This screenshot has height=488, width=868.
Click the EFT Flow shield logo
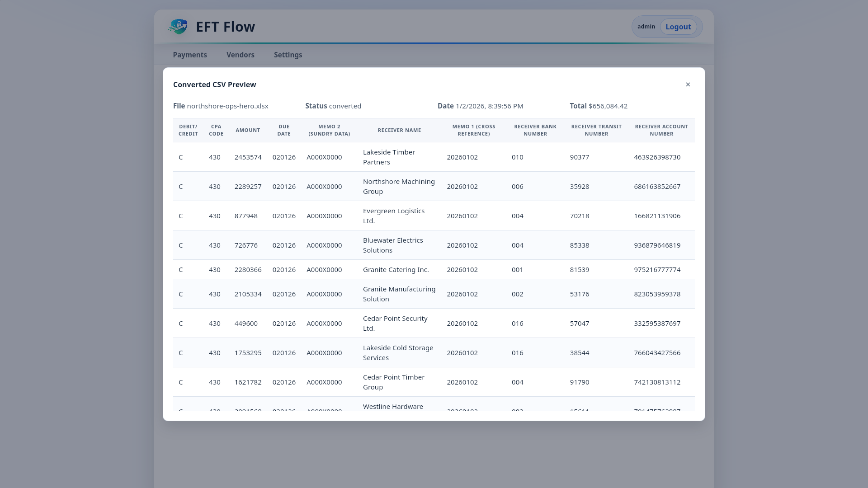click(178, 27)
